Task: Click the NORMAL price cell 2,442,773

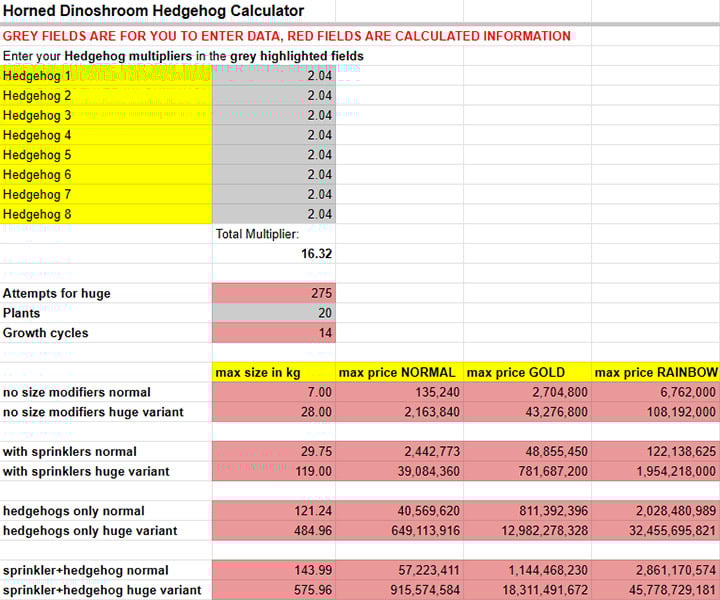Action: pyautogui.click(x=399, y=451)
